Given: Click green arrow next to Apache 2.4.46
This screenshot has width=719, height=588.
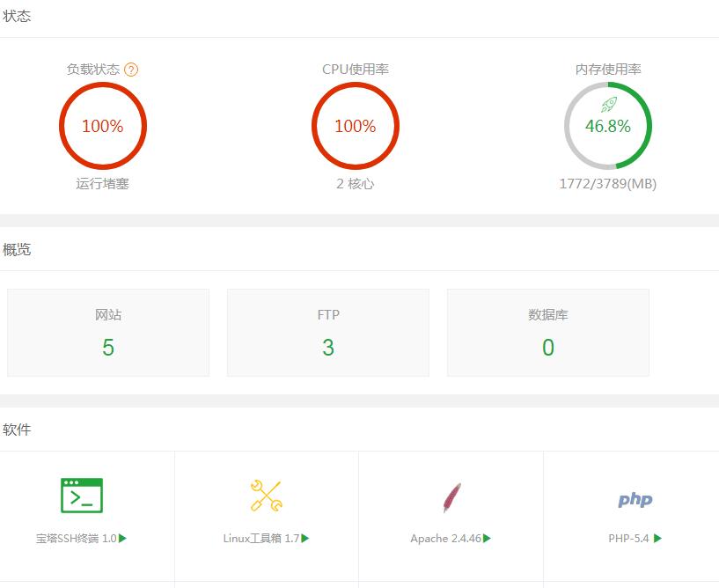Looking at the screenshot, I should tap(487, 539).
